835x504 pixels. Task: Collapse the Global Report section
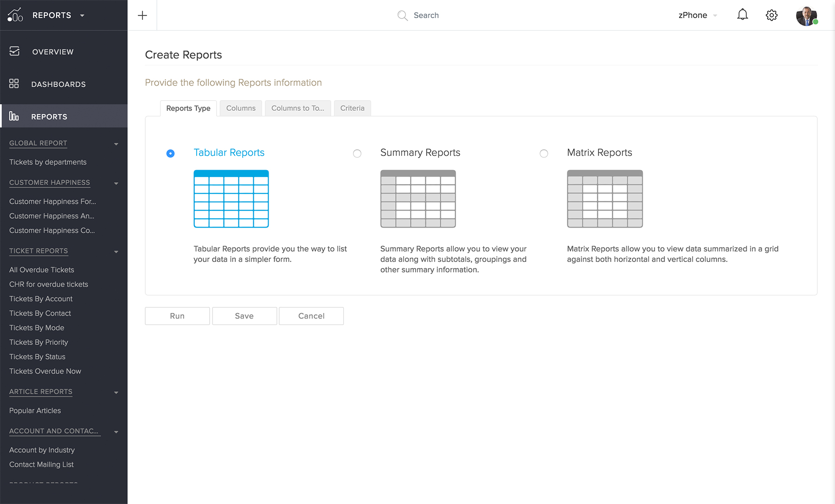tap(116, 144)
